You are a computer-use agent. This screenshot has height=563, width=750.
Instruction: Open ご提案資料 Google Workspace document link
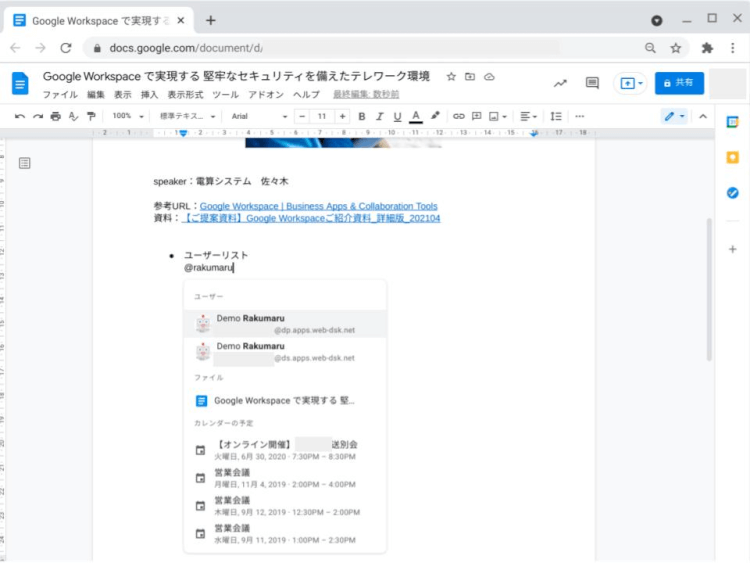[x=311, y=218]
